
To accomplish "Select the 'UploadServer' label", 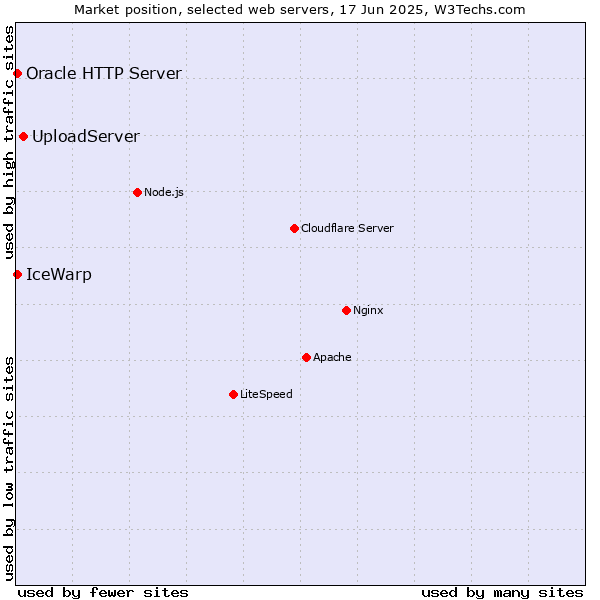I will tap(86, 137).
